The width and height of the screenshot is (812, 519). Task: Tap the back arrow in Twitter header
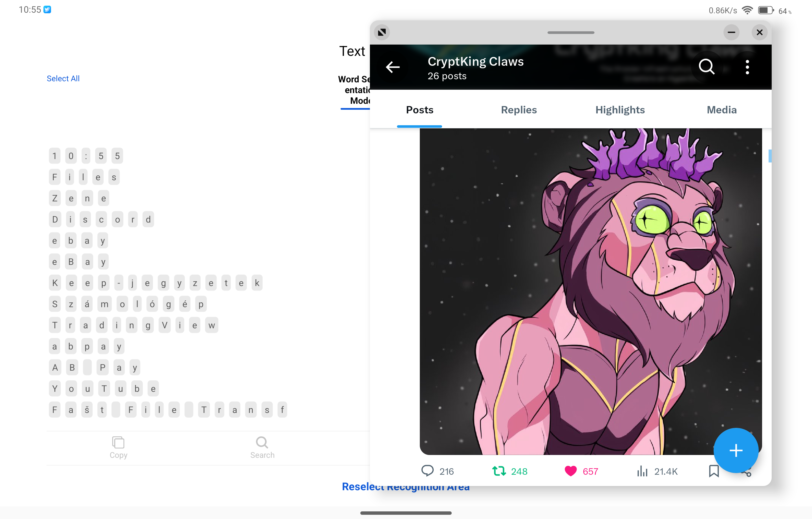(393, 67)
